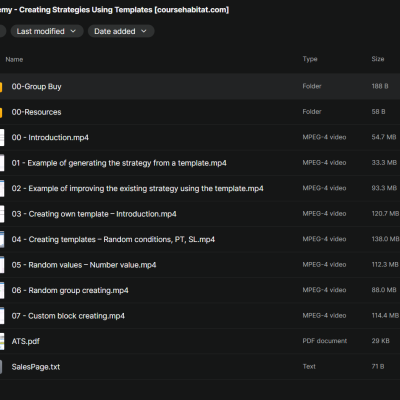Screen dimensions: 400x400
Task: Click the 138.0 MB size value
Action: 385,239
